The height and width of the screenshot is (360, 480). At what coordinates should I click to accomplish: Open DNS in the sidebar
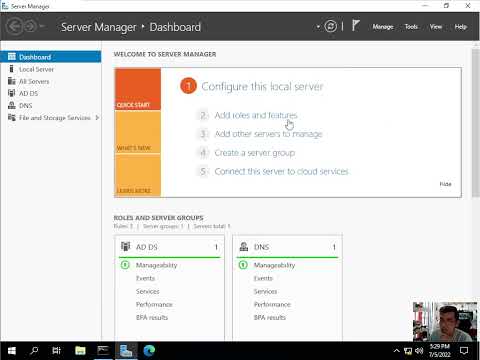[x=26, y=106]
